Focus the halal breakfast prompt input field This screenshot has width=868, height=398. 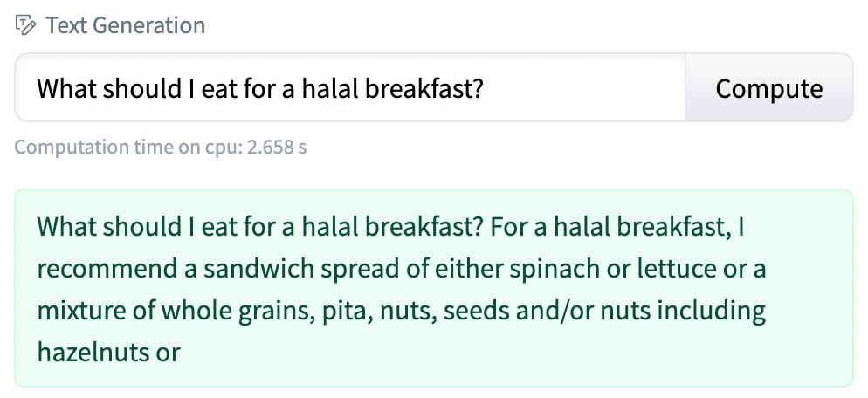pyautogui.click(x=349, y=88)
